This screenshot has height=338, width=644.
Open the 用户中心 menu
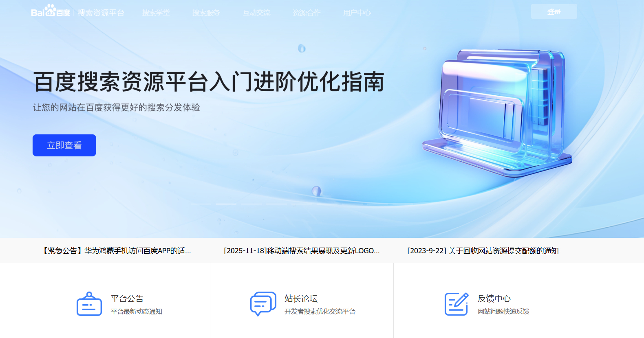tap(357, 13)
